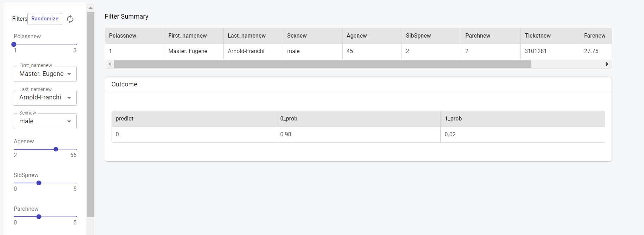The height and width of the screenshot is (235, 644).
Task: Click the horizontal scrollbar of the summary table
Action: pyautogui.click(x=322, y=64)
